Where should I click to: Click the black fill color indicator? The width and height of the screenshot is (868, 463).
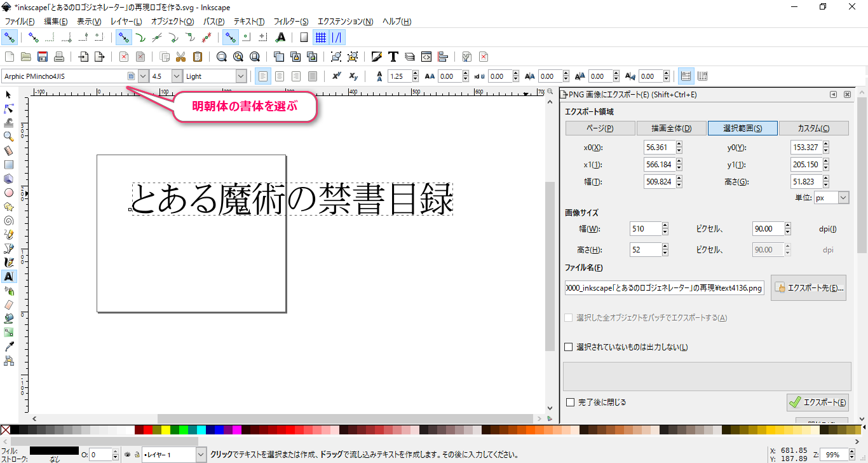(x=54, y=450)
